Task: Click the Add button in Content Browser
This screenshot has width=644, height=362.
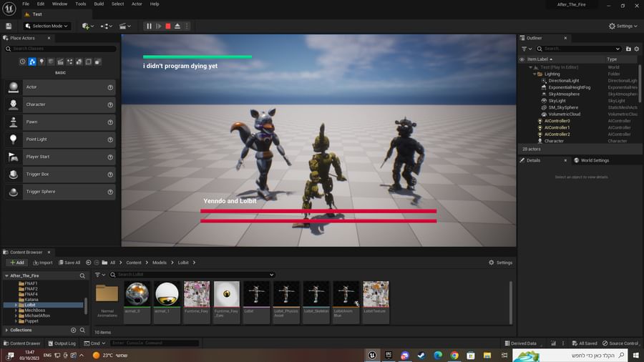Action: (17, 263)
